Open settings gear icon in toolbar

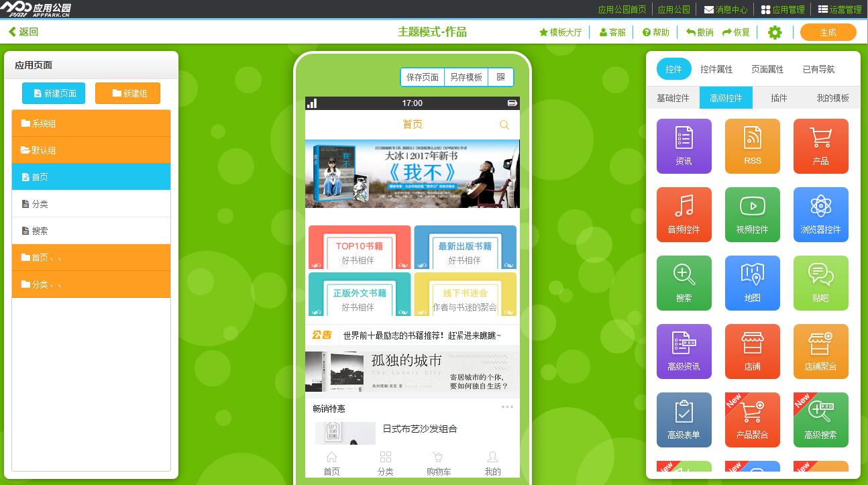coord(775,32)
